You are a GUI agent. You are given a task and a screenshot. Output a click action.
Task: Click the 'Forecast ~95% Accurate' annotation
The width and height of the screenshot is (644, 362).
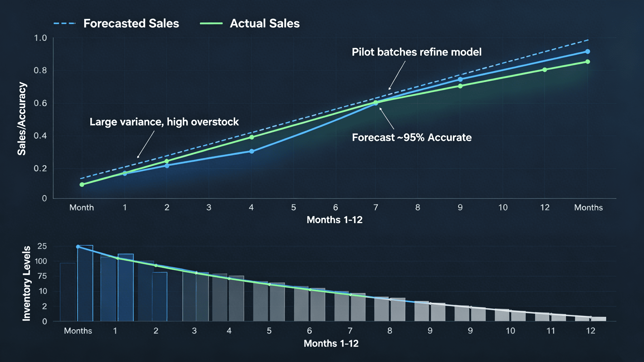(x=412, y=137)
